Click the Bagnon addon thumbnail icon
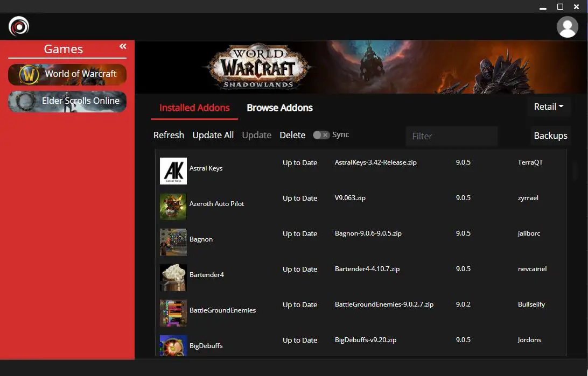 point(172,242)
